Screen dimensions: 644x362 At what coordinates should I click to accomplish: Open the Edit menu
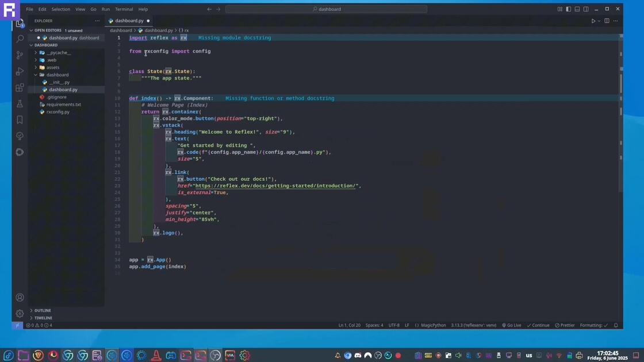(43, 9)
